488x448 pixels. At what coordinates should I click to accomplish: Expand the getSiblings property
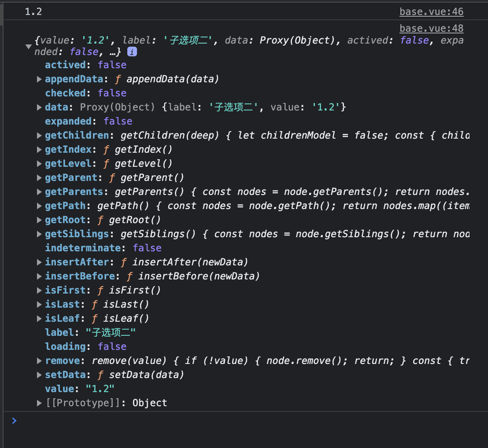click(x=38, y=234)
